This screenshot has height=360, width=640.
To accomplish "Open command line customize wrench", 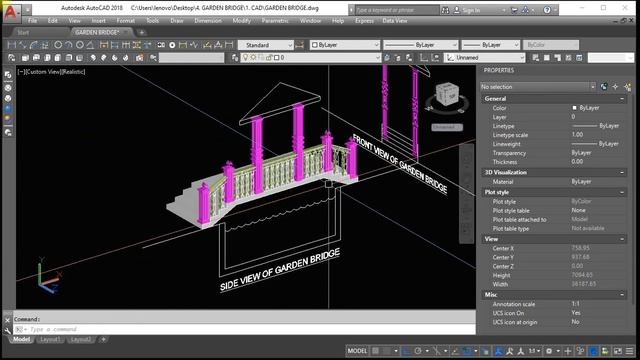I will click(7, 330).
